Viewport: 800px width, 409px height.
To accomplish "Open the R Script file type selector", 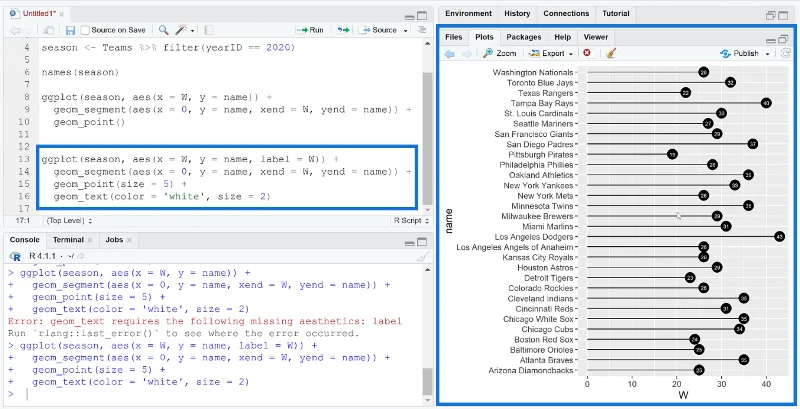I will pyautogui.click(x=411, y=221).
